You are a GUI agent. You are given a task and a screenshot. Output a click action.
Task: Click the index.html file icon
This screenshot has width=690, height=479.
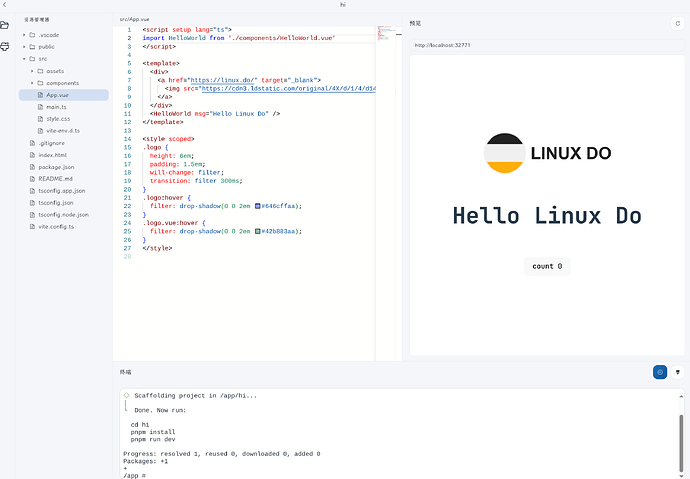32,155
